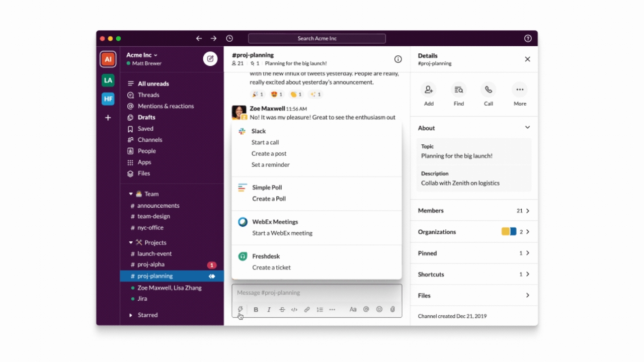Screen dimensions: 644x362
Task: Open the help icon in title bar
Action: pyautogui.click(x=528, y=38)
